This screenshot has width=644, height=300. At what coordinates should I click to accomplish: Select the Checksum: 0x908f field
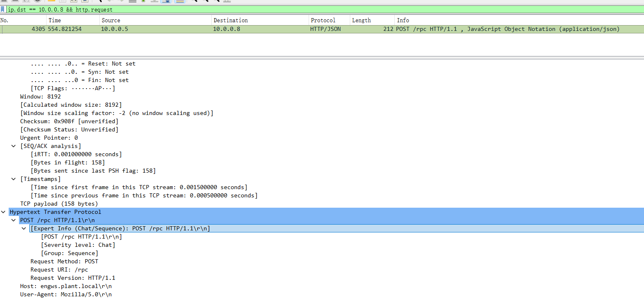point(69,121)
